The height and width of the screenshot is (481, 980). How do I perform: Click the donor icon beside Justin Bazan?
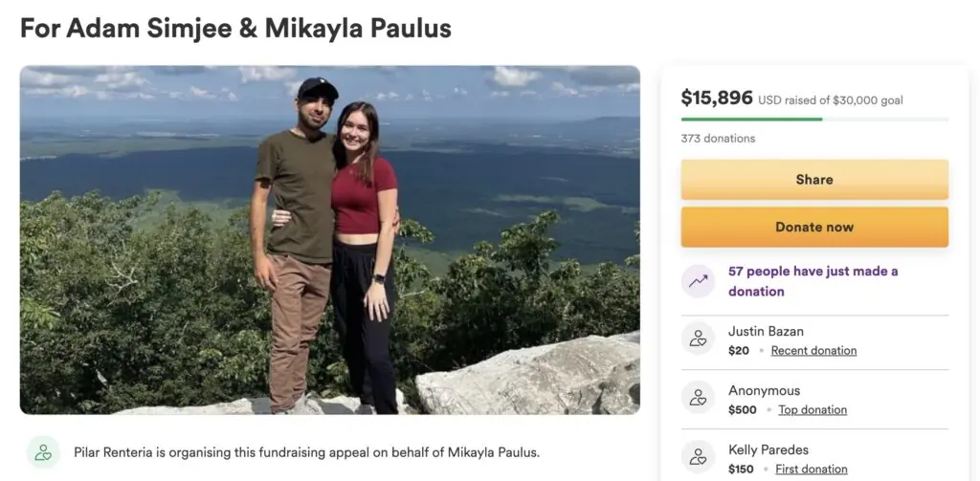point(698,339)
